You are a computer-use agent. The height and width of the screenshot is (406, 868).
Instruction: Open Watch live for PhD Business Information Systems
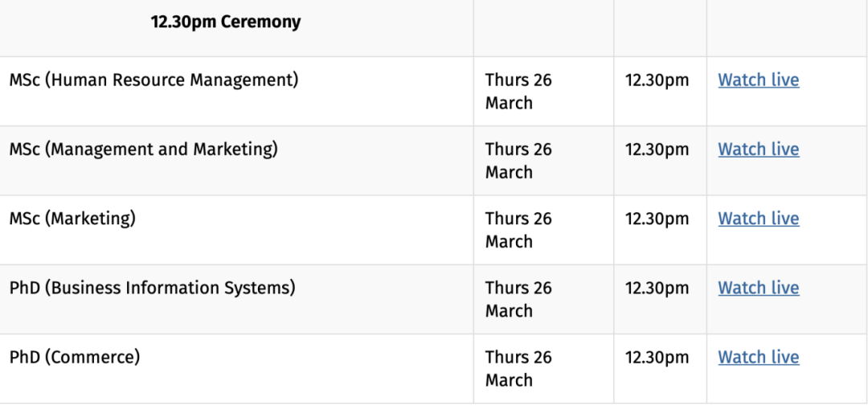pyautogui.click(x=758, y=288)
